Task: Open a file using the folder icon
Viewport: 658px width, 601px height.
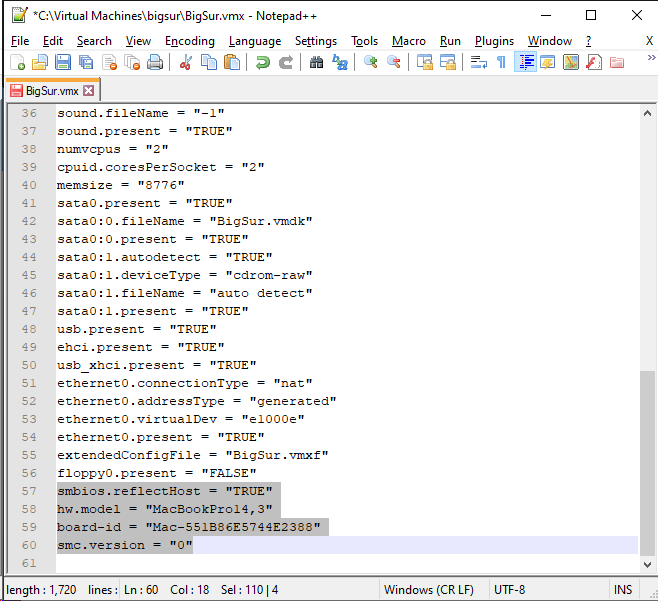Action: click(40, 63)
